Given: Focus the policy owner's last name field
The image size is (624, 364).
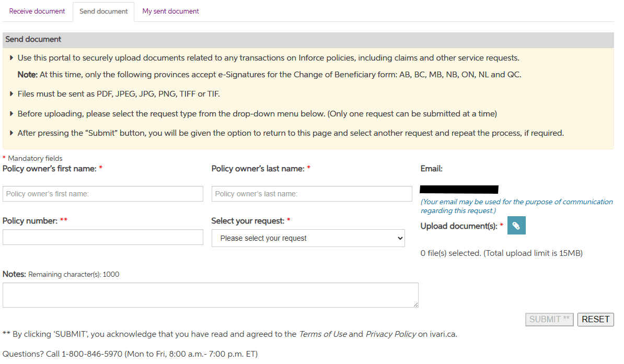Looking at the screenshot, I should tap(311, 194).
